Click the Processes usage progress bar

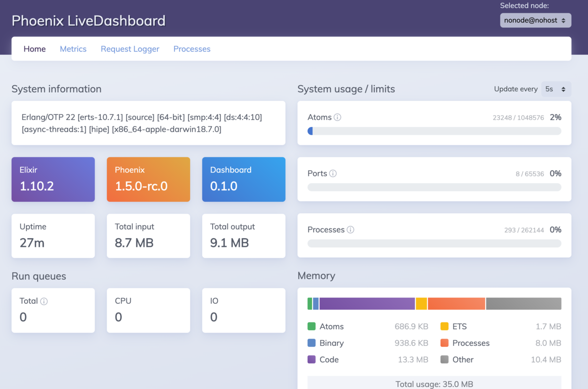(x=434, y=243)
